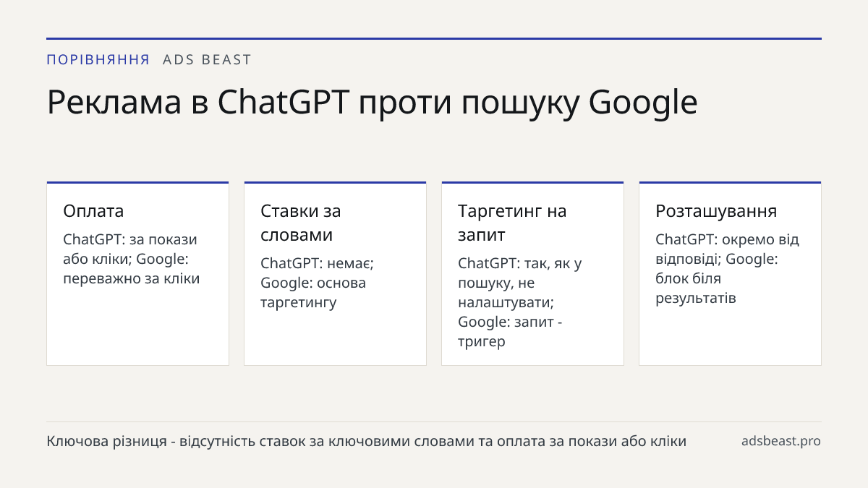Click the headline 'Реклама в ChatGPT проти пошуку Google'

(372, 103)
